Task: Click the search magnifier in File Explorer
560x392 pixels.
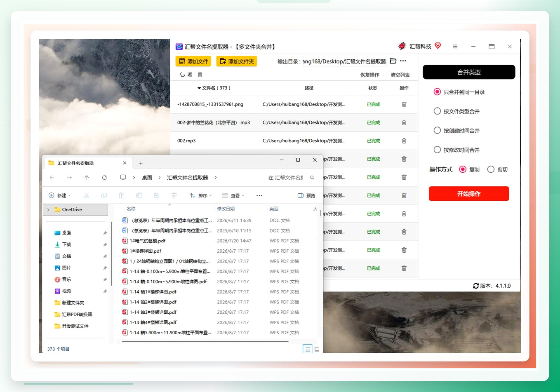Action: coord(312,178)
